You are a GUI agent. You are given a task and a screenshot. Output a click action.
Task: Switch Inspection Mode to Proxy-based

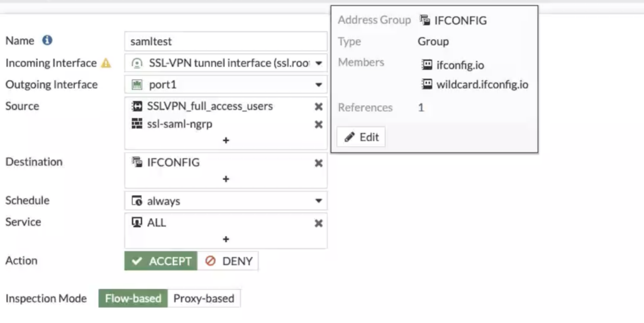pos(204,298)
